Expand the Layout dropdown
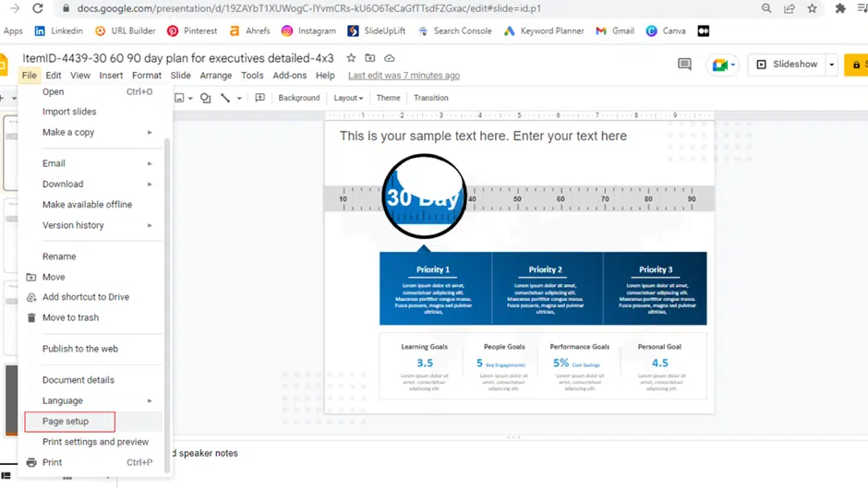The height and width of the screenshot is (488, 868). tap(348, 98)
